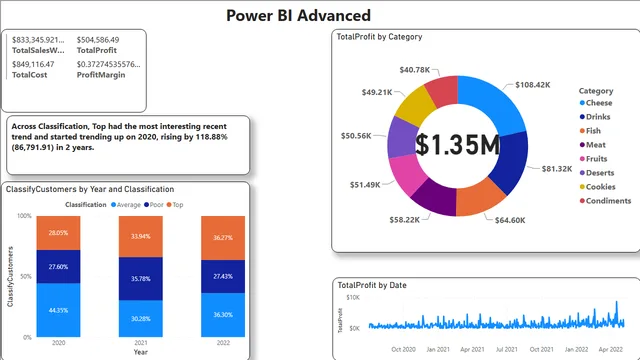The width and height of the screenshot is (640, 360).
Task: Select the Cookies legend entry
Action: coord(598,187)
